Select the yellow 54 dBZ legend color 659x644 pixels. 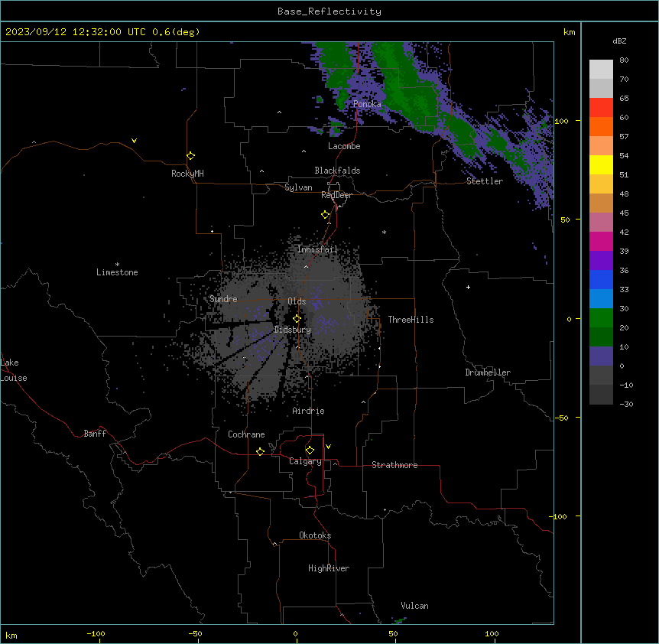coord(601,164)
